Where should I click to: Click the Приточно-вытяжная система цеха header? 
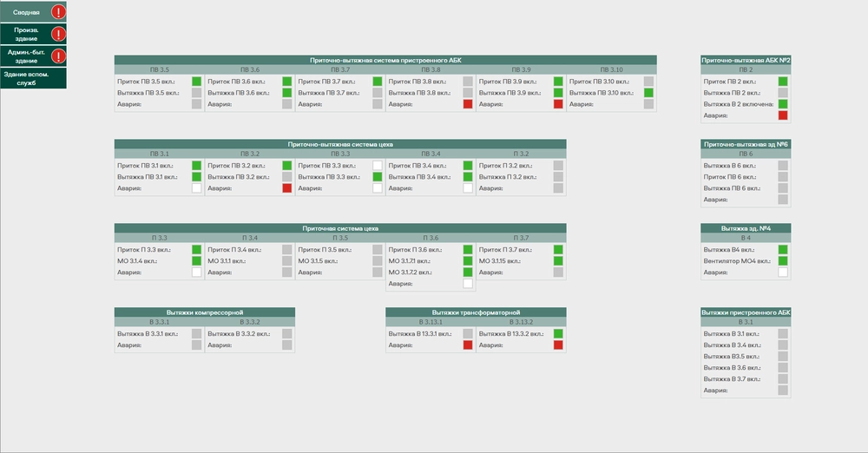coord(340,144)
